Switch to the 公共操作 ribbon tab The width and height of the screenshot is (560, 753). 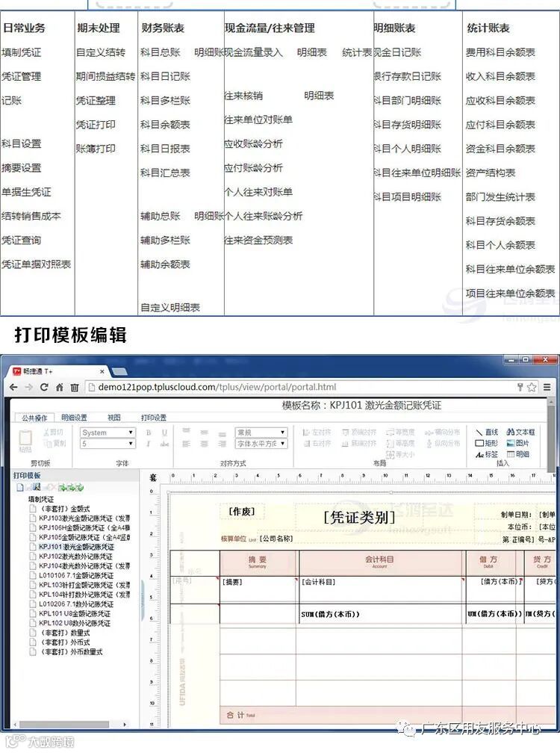(x=34, y=418)
